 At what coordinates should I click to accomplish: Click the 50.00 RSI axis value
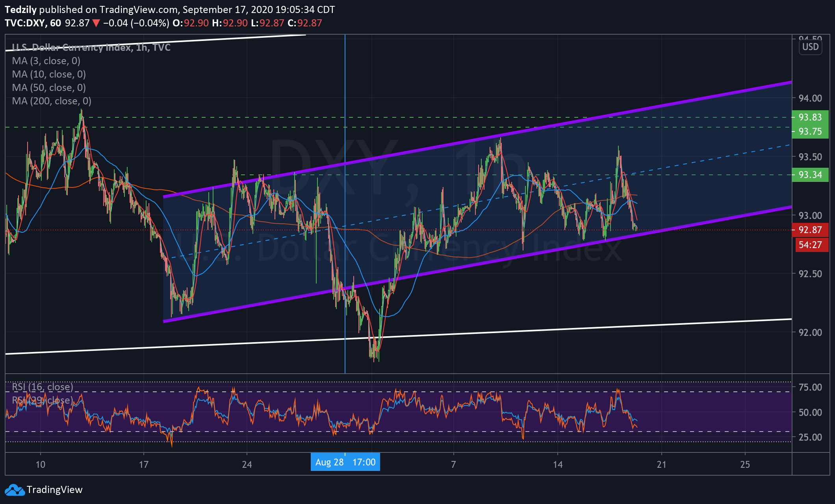click(x=810, y=413)
